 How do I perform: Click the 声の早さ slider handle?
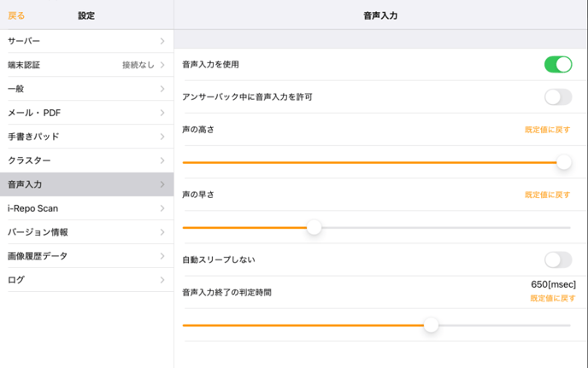click(314, 227)
